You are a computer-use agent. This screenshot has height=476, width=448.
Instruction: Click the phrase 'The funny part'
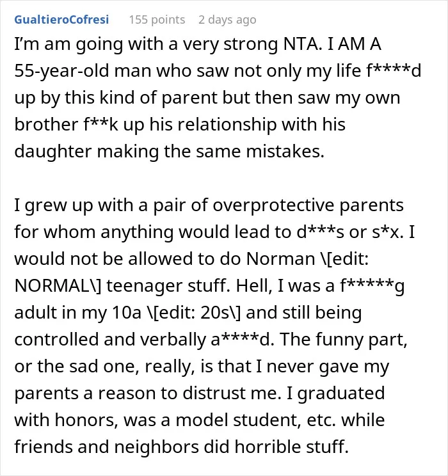tap(343, 339)
